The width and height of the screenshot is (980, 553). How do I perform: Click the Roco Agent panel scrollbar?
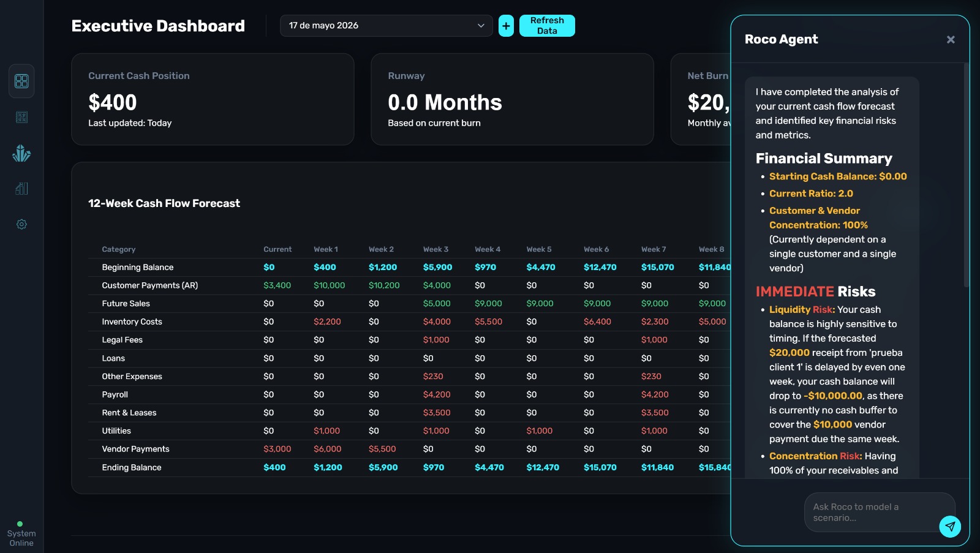coord(966,175)
